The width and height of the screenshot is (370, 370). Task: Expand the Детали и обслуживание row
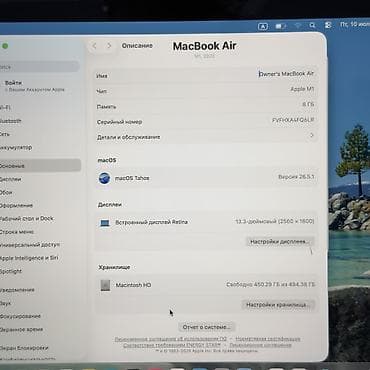pyautogui.click(x=205, y=137)
